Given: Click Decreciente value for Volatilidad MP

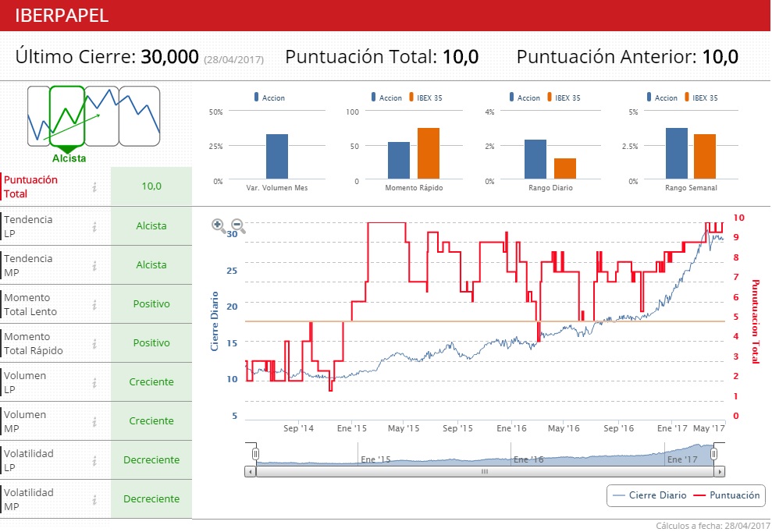Looking at the screenshot, I should tap(151, 498).
